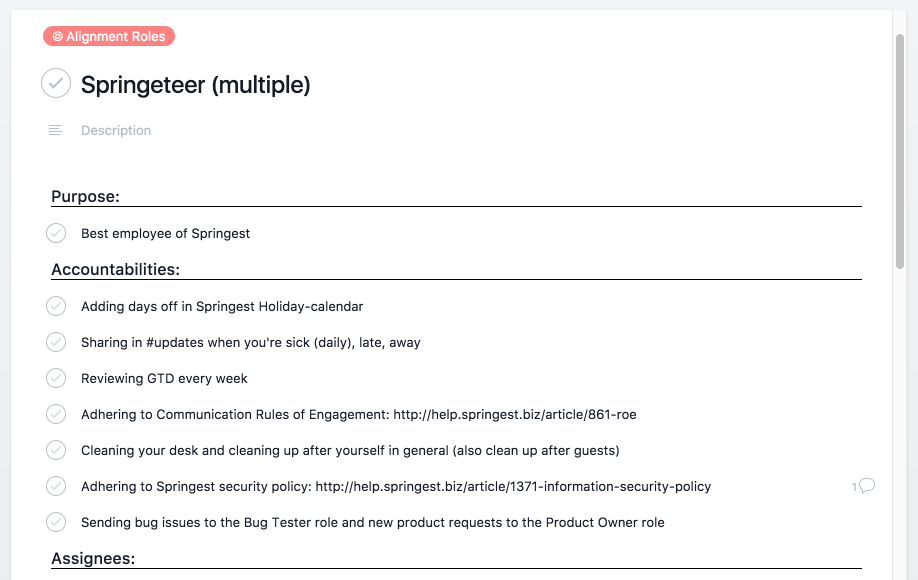Mark 'Cleaning your desk' subtask done
This screenshot has height=580, width=918.
[x=56, y=450]
